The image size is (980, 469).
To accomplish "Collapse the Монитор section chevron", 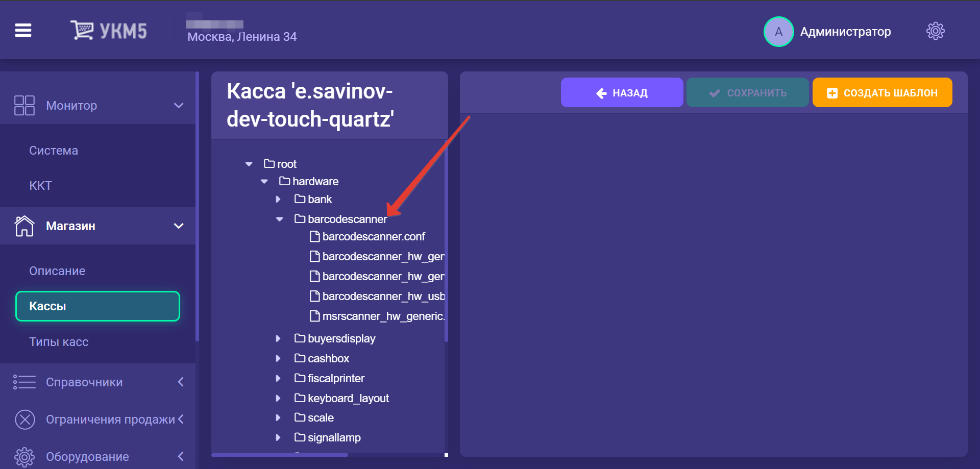I will [x=179, y=106].
